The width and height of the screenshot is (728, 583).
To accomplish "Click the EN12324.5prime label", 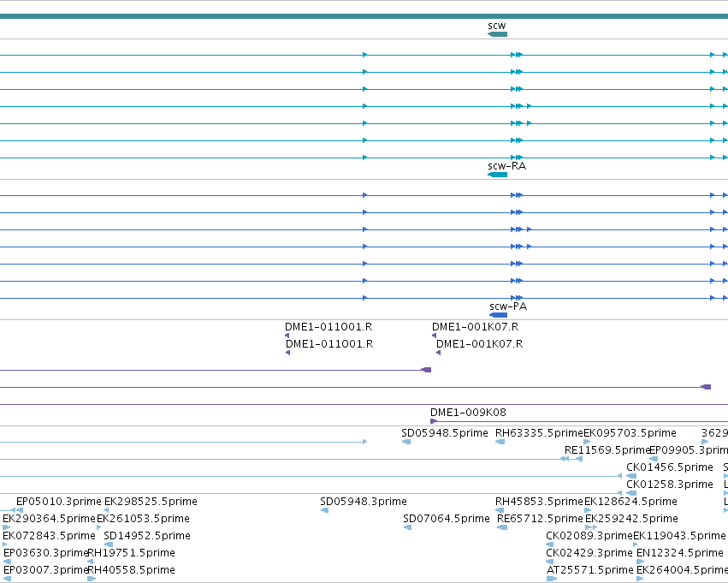I will [x=680, y=553].
